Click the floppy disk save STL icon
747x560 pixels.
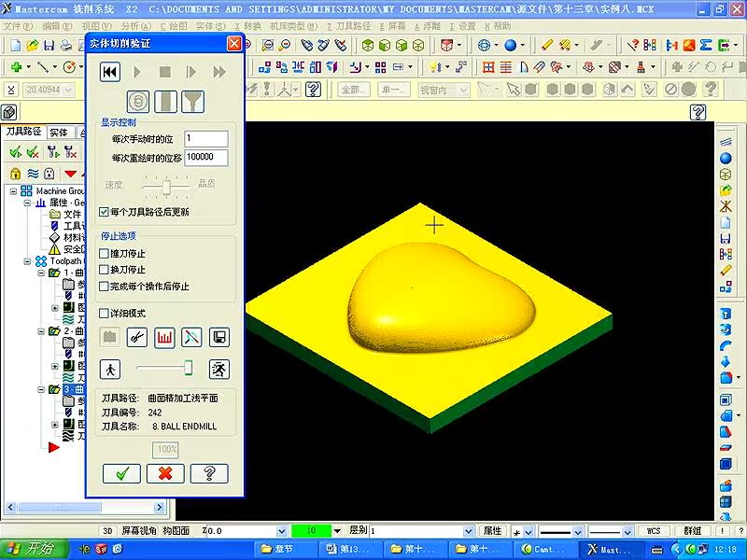coord(219,338)
